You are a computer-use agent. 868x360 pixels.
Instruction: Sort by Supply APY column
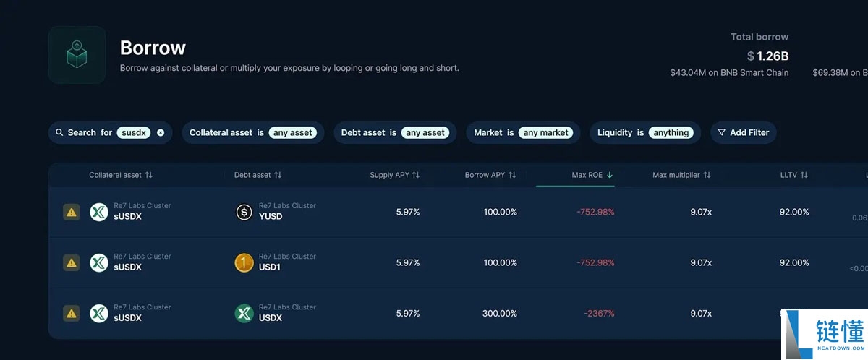point(395,175)
